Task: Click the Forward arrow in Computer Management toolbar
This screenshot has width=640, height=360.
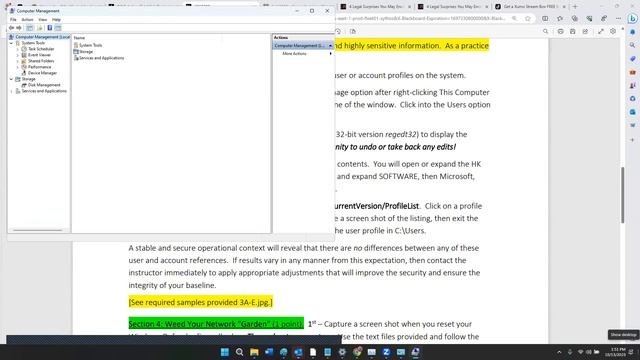Action: click(x=19, y=28)
